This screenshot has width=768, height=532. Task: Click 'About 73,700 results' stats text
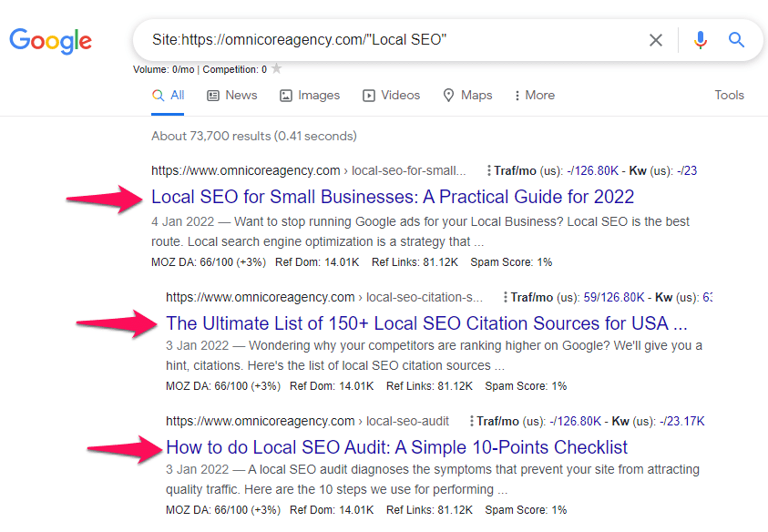click(253, 136)
